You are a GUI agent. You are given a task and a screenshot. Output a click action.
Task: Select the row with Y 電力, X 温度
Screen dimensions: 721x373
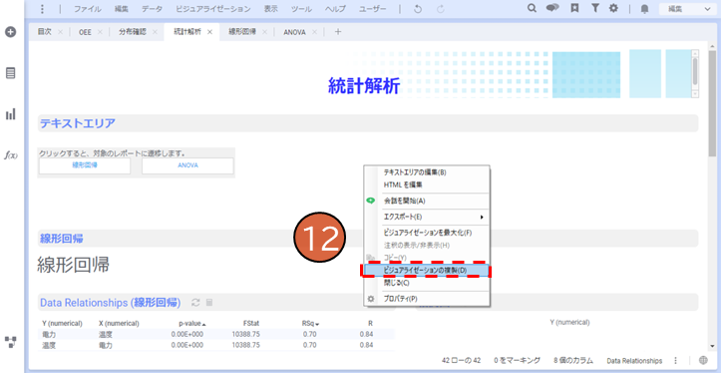coord(216,334)
